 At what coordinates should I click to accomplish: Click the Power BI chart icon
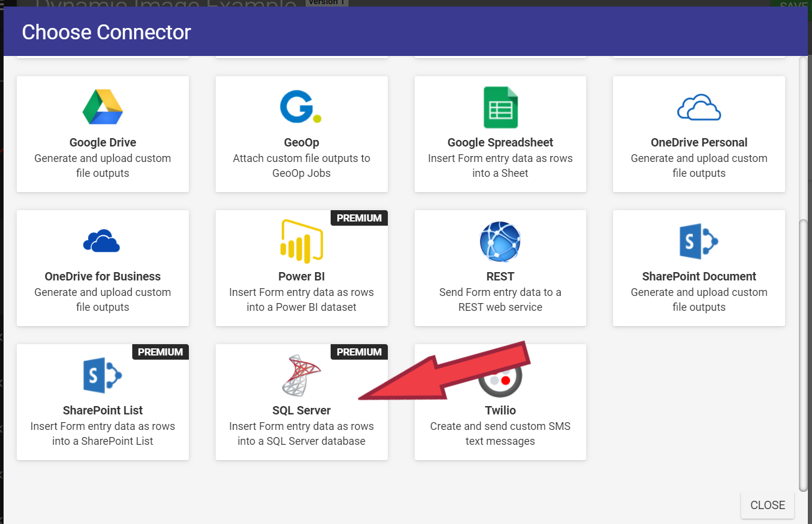point(301,241)
